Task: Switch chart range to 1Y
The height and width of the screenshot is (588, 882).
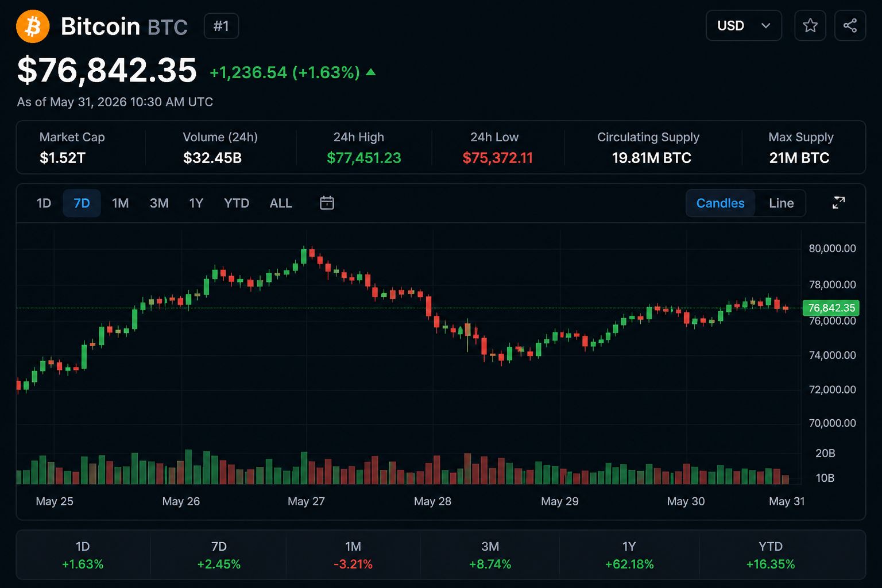Action: (x=196, y=203)
